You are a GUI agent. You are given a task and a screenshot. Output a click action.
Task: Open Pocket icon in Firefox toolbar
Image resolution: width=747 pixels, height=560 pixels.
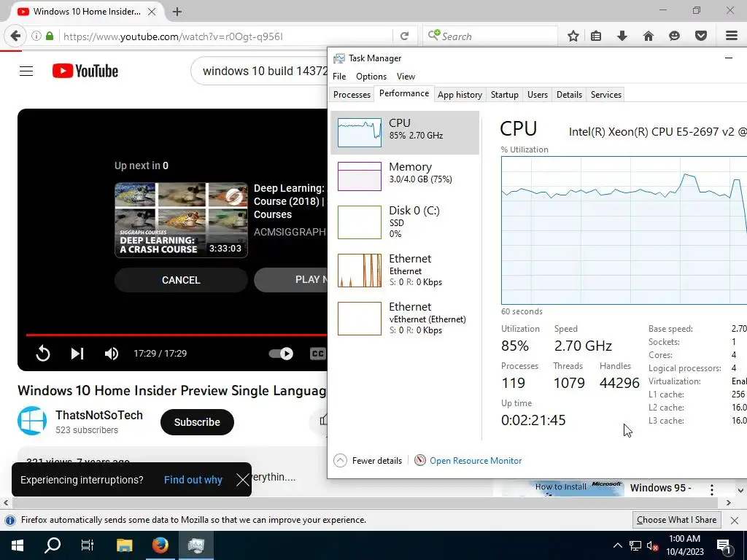[x=701, y=36]
